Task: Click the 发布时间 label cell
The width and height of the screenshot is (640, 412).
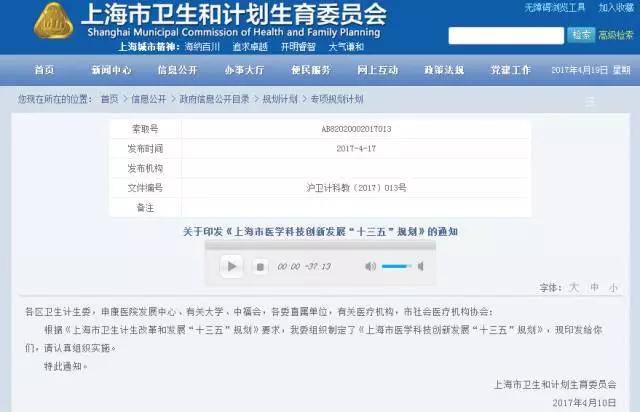Action: tap(145, 149)
